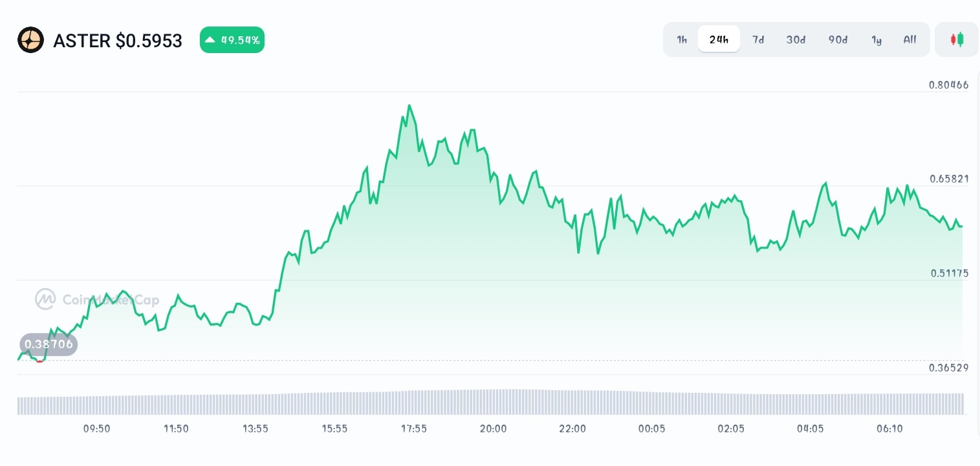This screenshot has width=980, height=466.
Task: Click the 04:05 time axis label
Action: pyautogui.click(x=811, y=428)
